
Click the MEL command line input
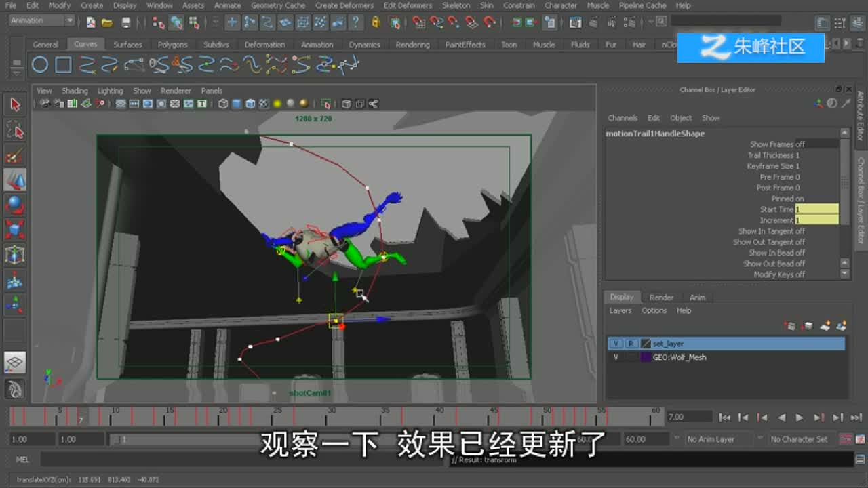(x=244, y=460)
